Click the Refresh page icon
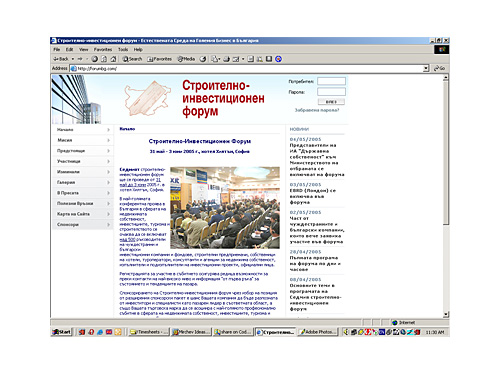Viewport: 500px width, 375px height. [104, 59]
